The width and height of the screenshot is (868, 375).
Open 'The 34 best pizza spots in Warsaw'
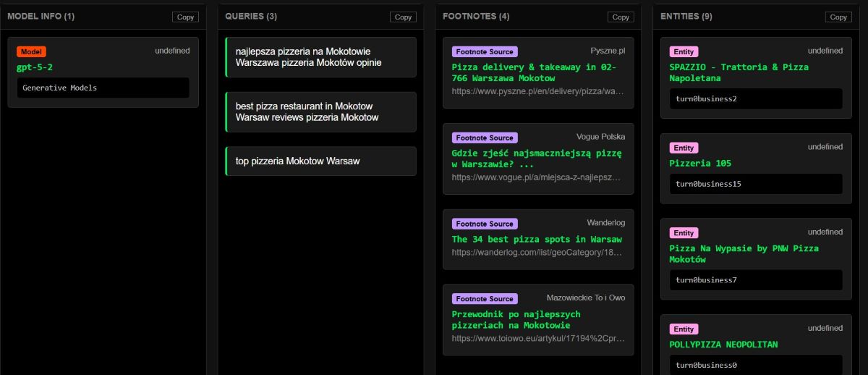(537, 239)
